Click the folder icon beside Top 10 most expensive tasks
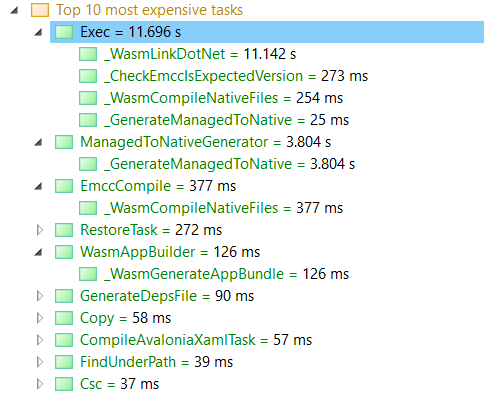 pyautogui.click(x=40, y=10)
